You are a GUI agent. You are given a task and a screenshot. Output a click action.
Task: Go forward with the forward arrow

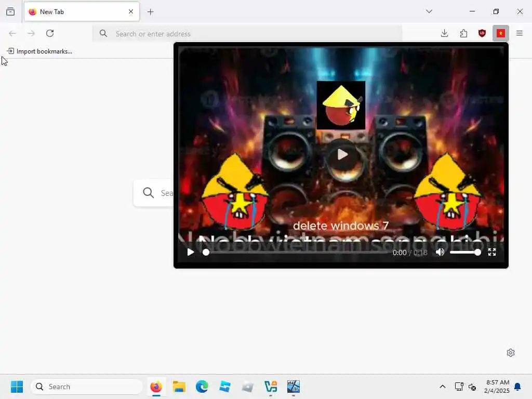31,33
